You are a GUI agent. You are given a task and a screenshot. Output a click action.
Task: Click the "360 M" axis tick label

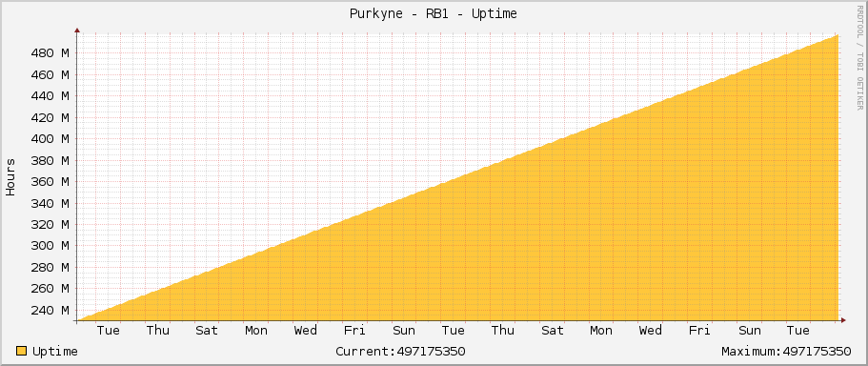(50, 182)
